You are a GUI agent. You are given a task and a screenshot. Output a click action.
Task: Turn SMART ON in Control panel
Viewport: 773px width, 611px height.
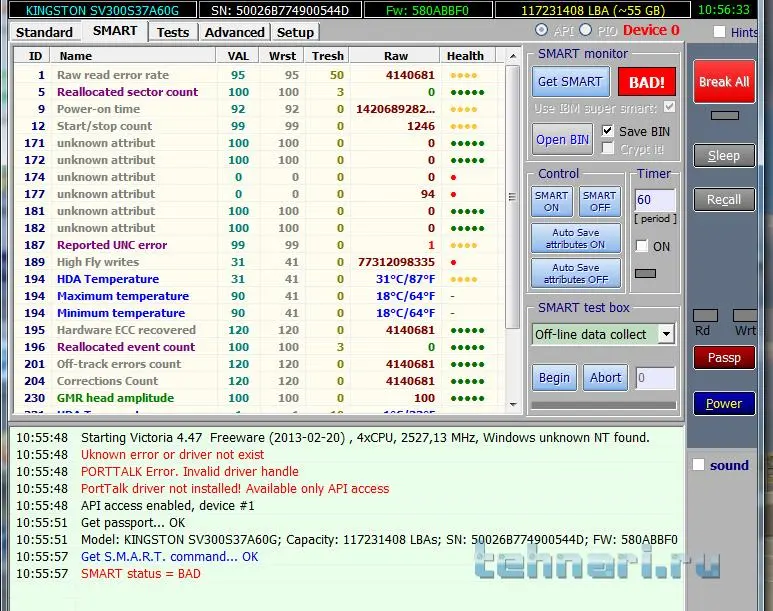[x=551, y=201]
